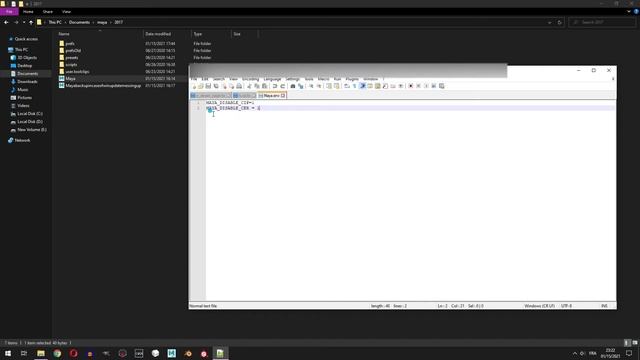Image resolution: width=640 pixels, height=360 pixels.
Task: Click line 1 text MAYA_DISABLE_CIP=1
Action: (230, 103)
